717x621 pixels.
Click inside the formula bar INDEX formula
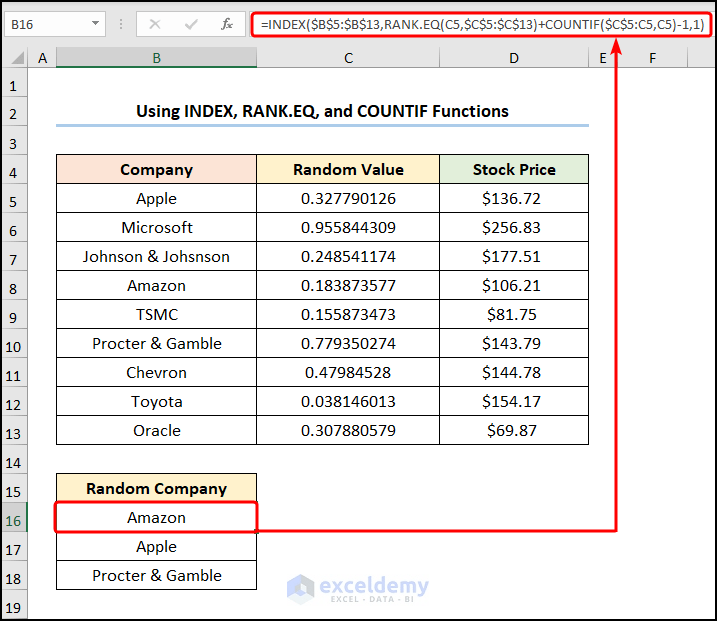pos(482,24)
